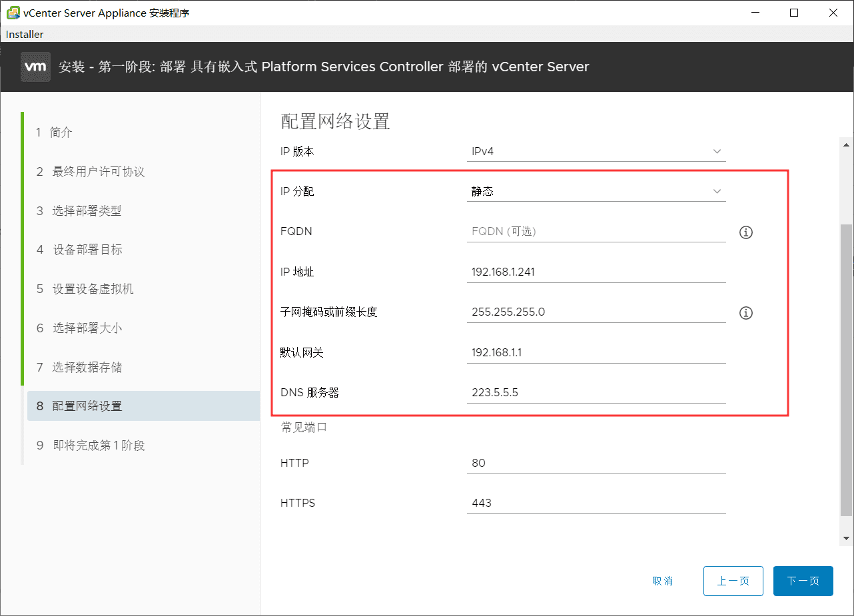Click the scrollbar down arrow
The image size is (854, 616).
[846, 538]
